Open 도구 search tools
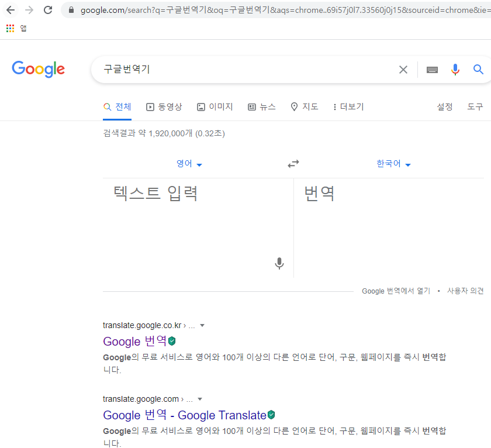Viewport: 491px width, 448px height. [x=475, y=107]
